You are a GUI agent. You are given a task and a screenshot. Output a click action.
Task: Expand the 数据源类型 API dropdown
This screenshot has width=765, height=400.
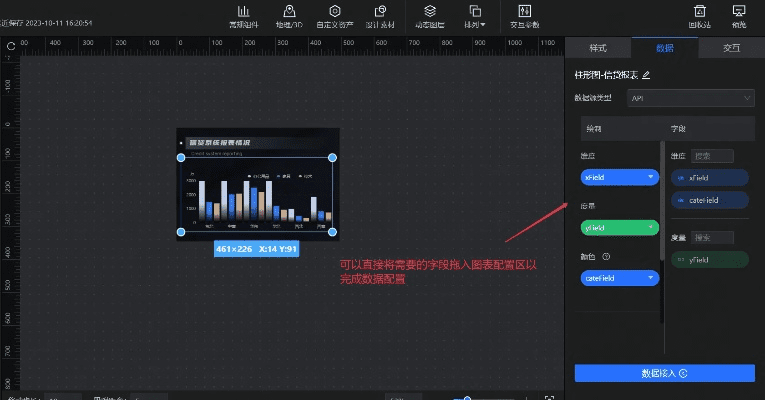(x=691, y=98)
